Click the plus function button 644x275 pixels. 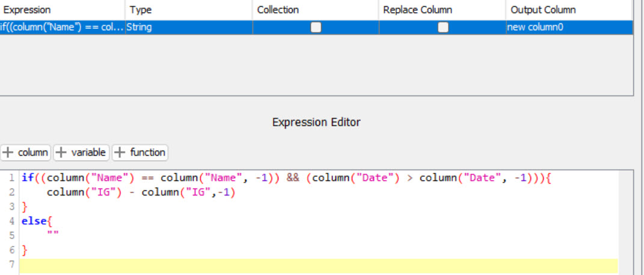click(140, 152)
